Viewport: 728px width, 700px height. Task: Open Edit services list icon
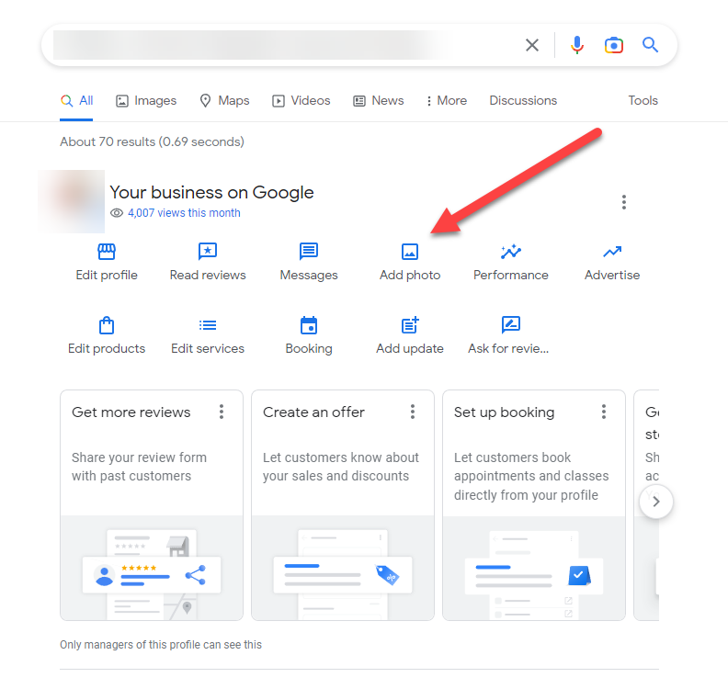pyautogui.click(x=208, y=325)
